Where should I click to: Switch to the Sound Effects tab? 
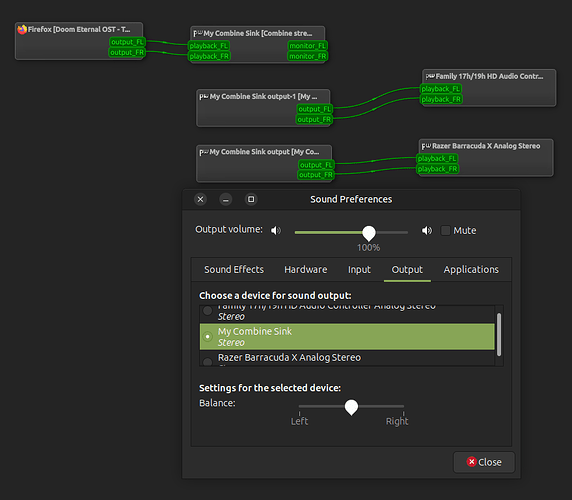pyautogui.click(x=234, y=270)
